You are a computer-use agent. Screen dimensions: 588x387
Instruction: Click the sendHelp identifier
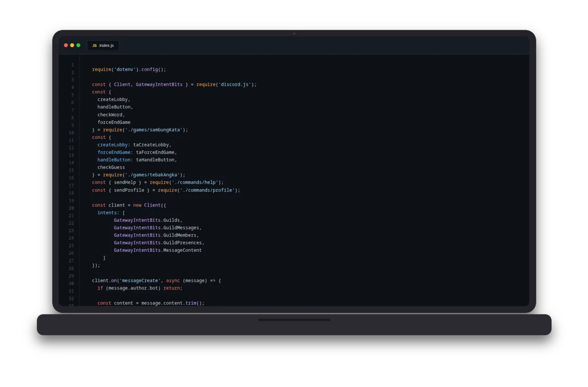(125, 182)
